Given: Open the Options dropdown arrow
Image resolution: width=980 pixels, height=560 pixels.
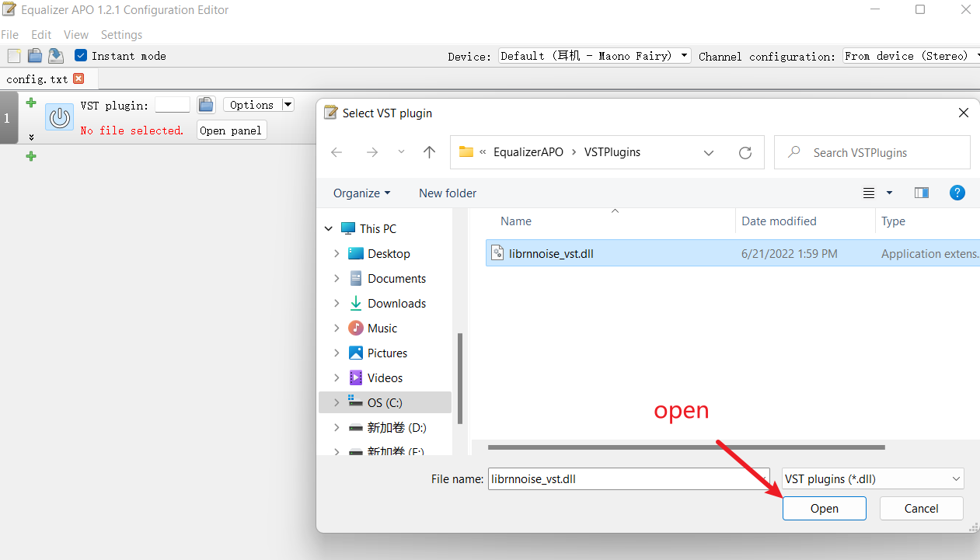Looking at the screenshot, I should 288,105.
